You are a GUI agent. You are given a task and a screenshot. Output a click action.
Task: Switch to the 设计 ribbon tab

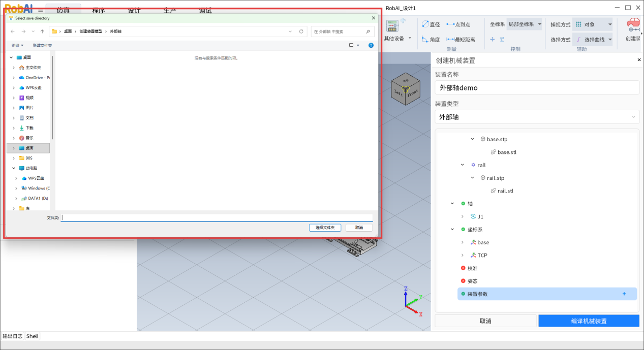tap(134, 10)
